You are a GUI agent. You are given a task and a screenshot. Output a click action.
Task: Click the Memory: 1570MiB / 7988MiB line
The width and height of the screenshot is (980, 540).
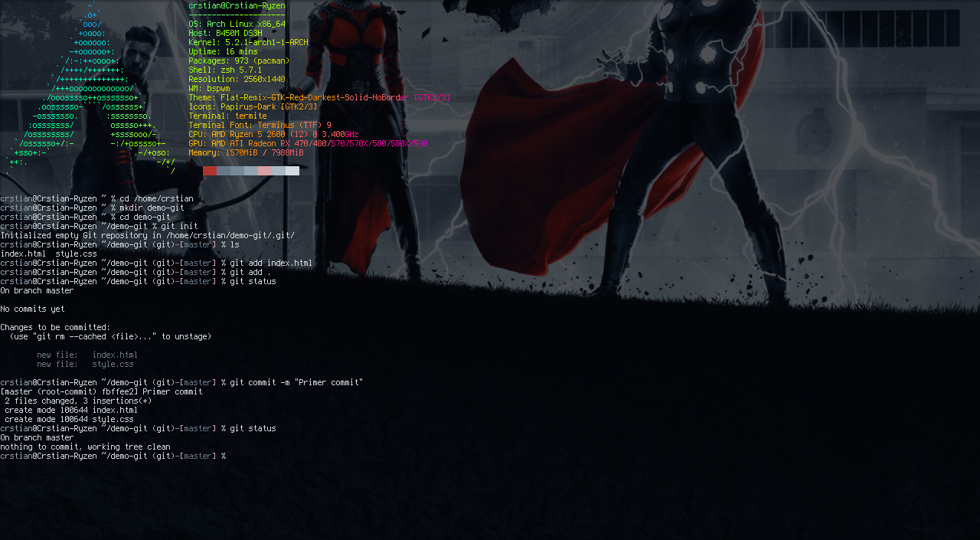coord(246,152)
